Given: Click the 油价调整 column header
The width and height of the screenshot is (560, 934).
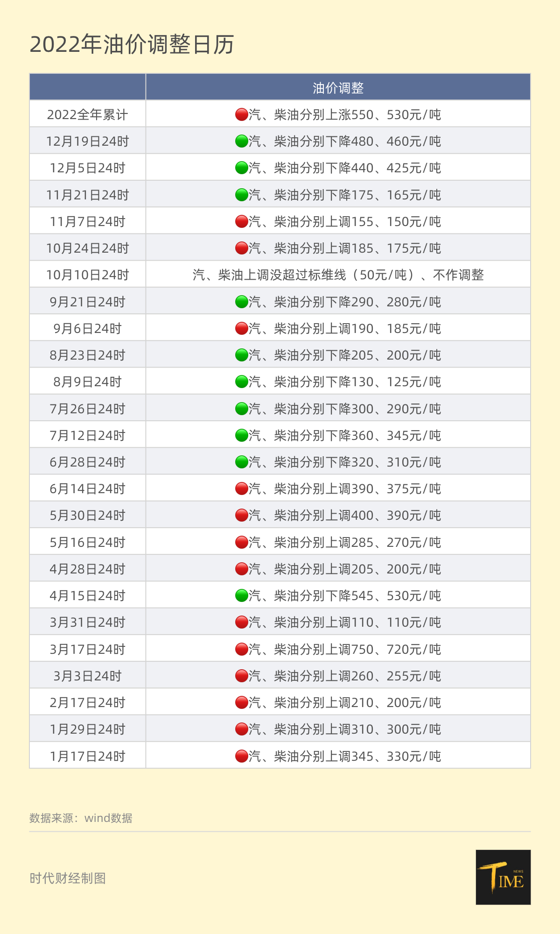Looking at the screenshot, I should (338, 88).
